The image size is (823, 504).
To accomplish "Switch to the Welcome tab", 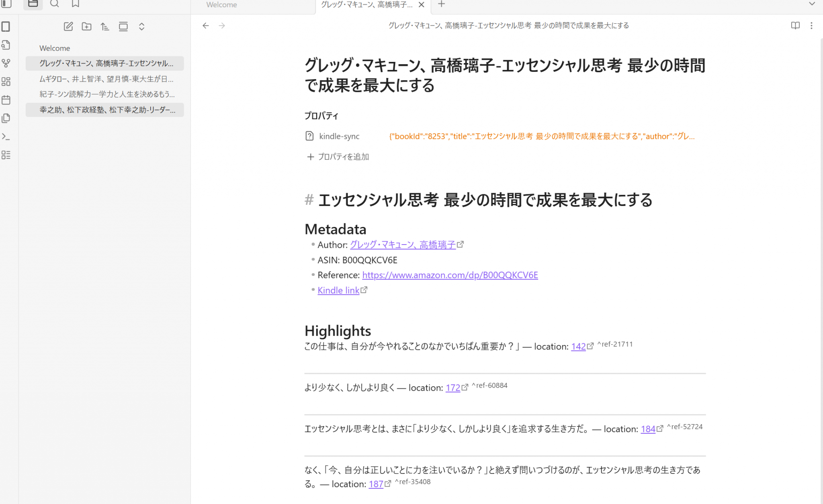I will pos(222,5).
